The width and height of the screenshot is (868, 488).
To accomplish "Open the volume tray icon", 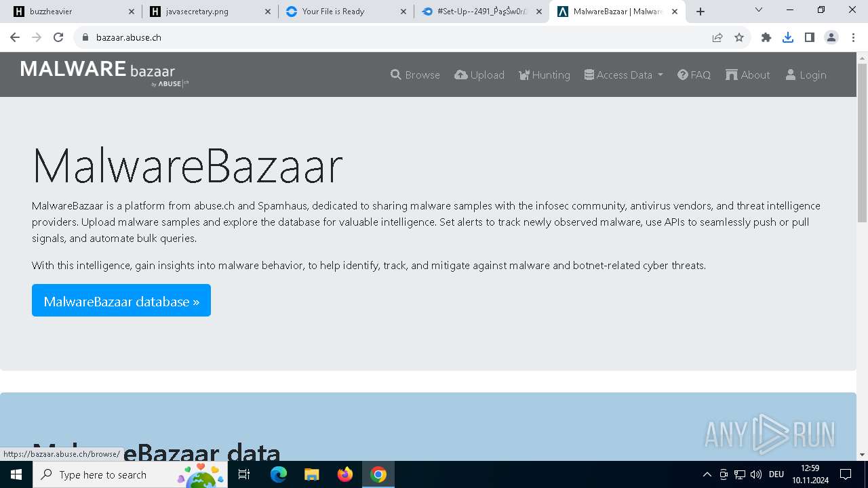I will pos(756,474).
